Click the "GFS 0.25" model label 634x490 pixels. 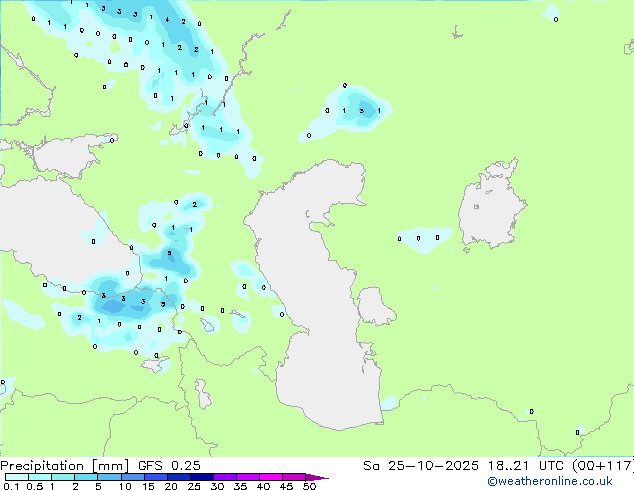[169, 466]
